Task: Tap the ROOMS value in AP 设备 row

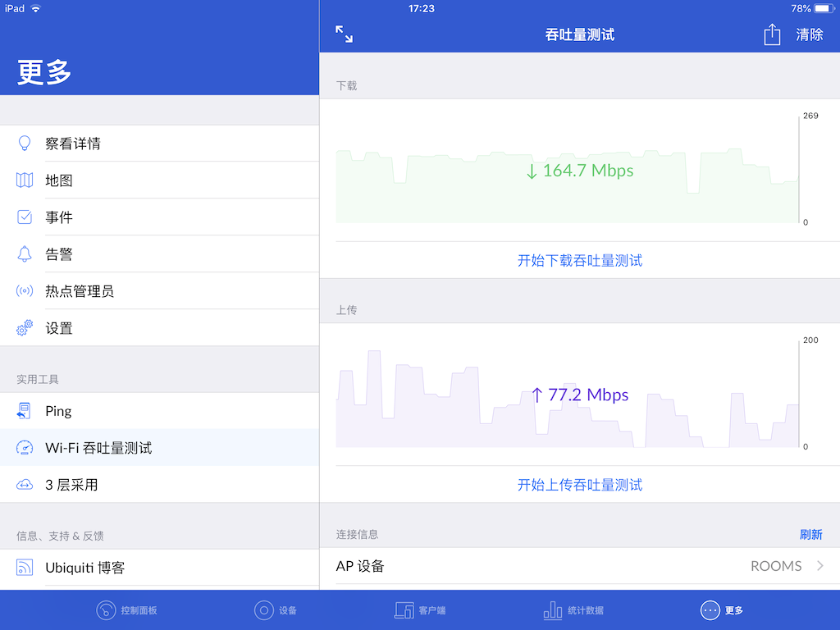Action: click(776, 566)
